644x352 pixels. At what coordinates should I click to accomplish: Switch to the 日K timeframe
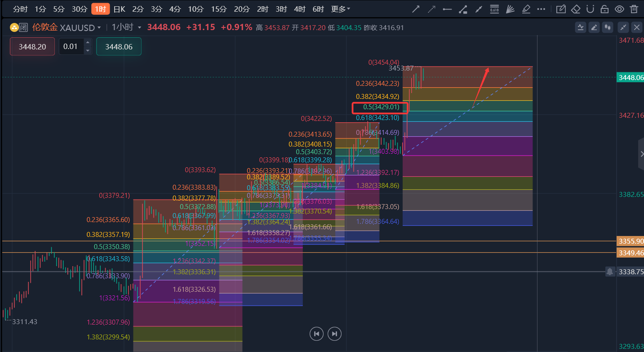point(120,9)
